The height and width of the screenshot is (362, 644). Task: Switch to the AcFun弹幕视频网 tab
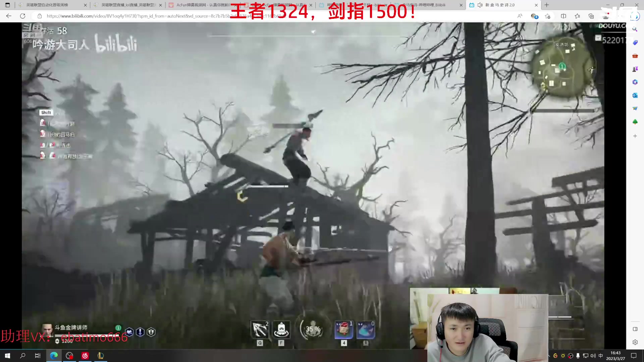201,5
